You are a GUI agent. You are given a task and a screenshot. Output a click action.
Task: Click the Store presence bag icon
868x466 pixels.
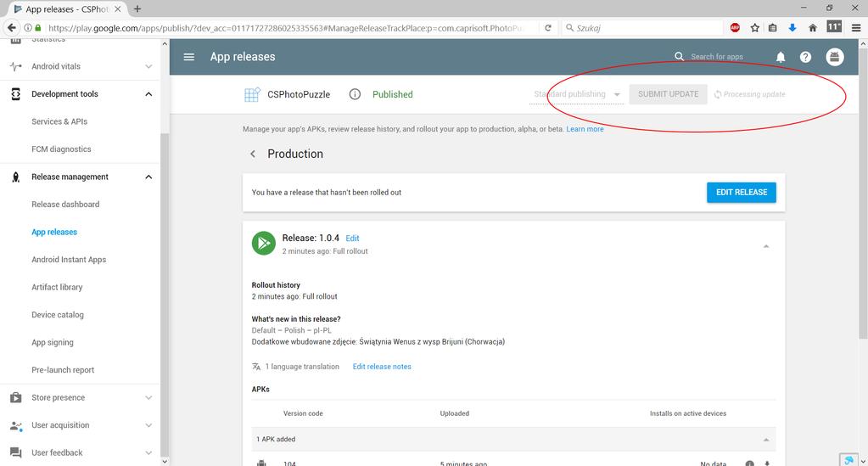point(16,398)
